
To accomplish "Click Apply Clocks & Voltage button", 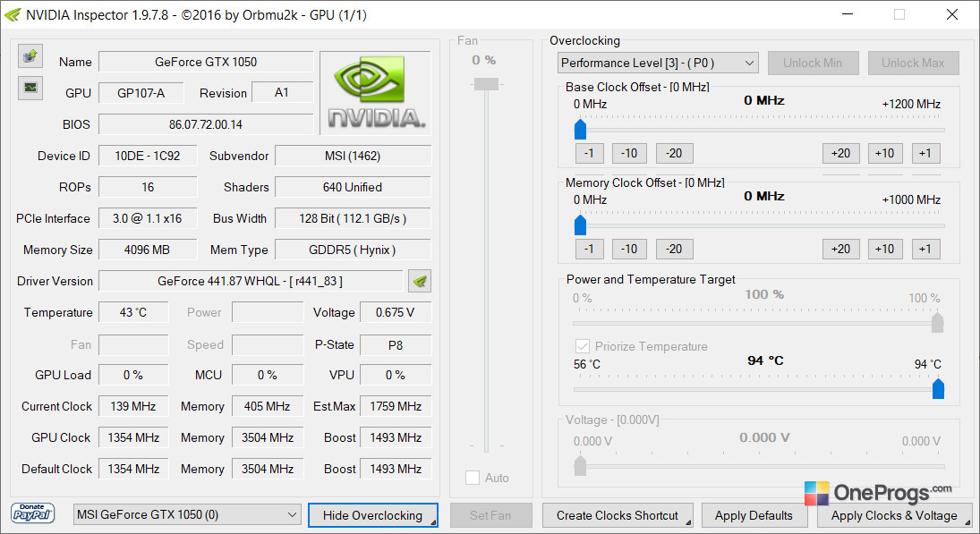I will tap(894, 515).
